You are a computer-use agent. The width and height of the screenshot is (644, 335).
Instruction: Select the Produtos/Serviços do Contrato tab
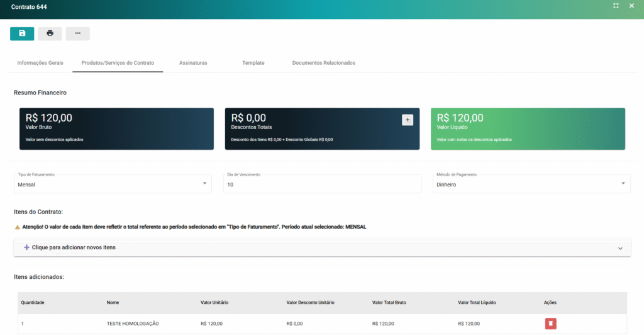pos(118,63)
